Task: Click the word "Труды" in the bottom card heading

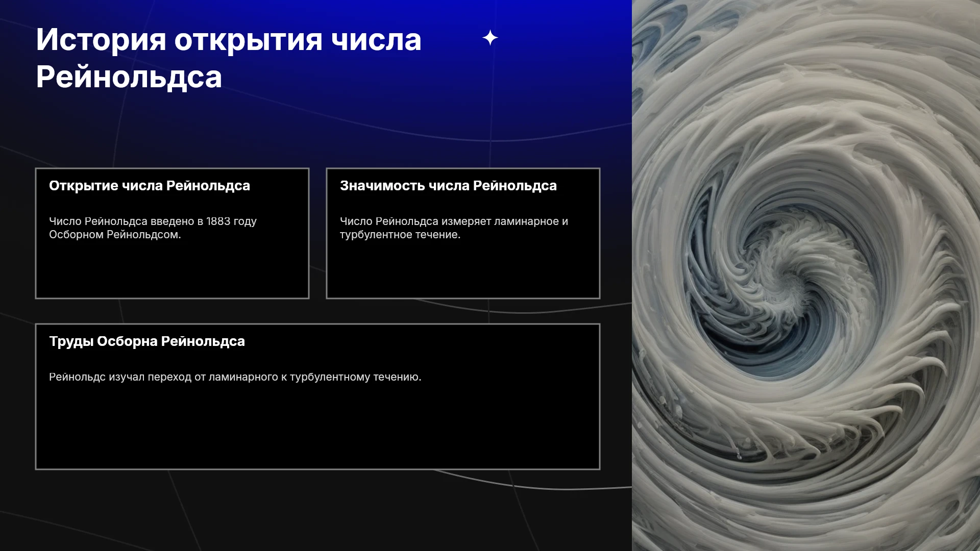Action: pos(71,341)
